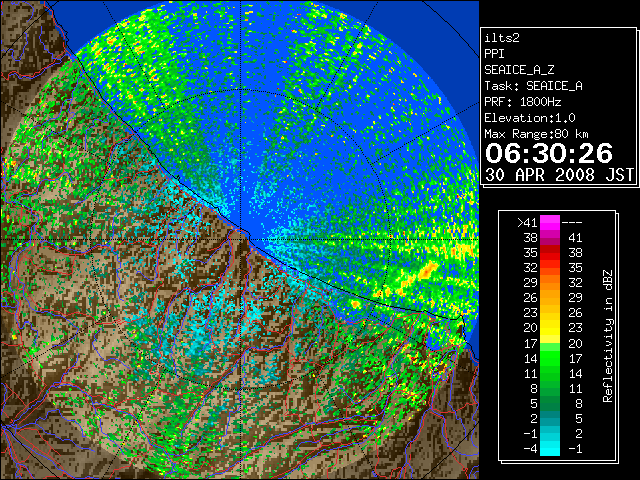Select the 'Reflectivity in dBZ' axis label

point(608,336)
